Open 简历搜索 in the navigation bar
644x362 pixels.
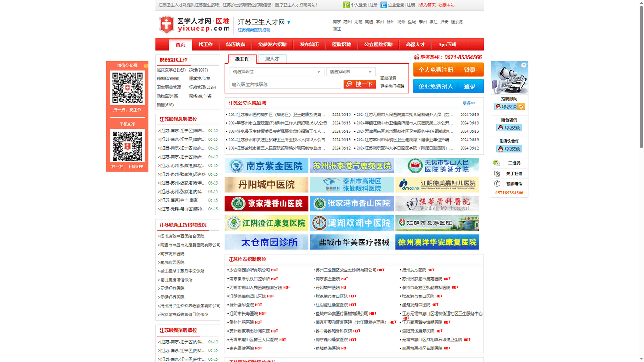tap(235, 45)
